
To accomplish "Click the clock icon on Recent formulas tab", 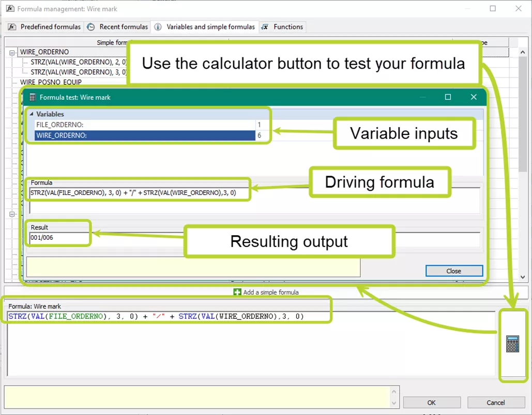I will 89,26.
